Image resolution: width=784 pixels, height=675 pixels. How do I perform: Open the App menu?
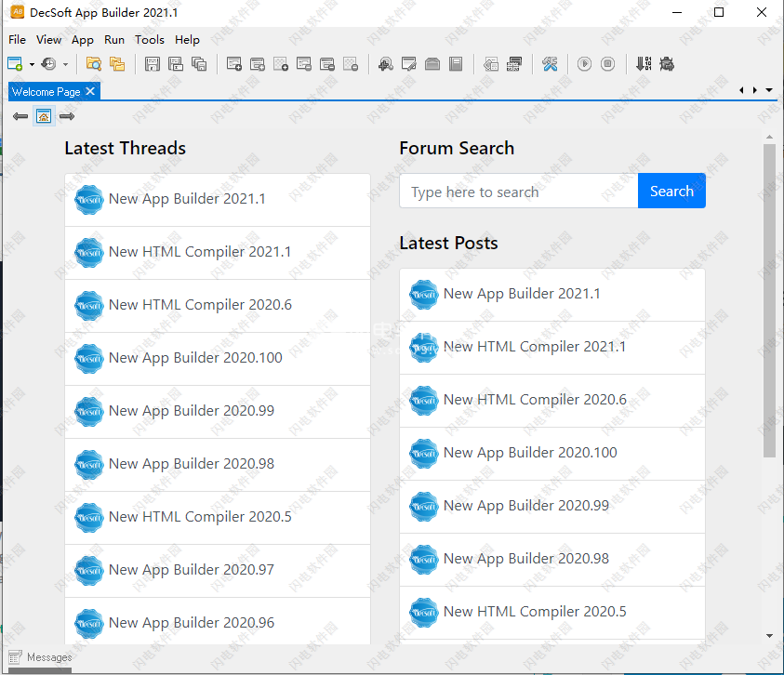coord(83,39)
